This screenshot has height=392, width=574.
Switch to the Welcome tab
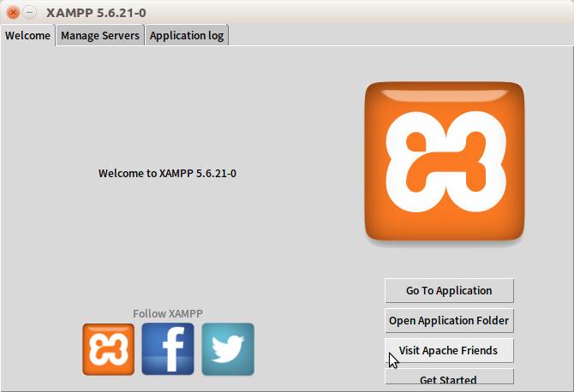[27, 35]
